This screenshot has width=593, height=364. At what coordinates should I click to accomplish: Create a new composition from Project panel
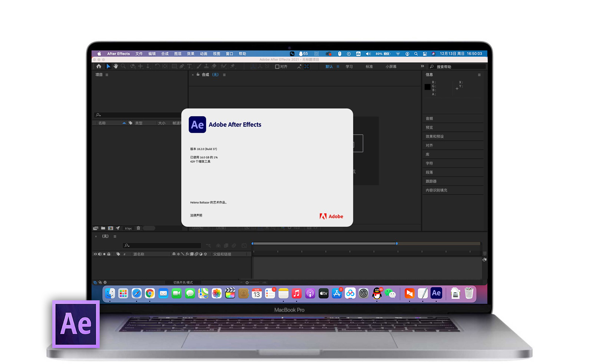click(x=110, y=228)
